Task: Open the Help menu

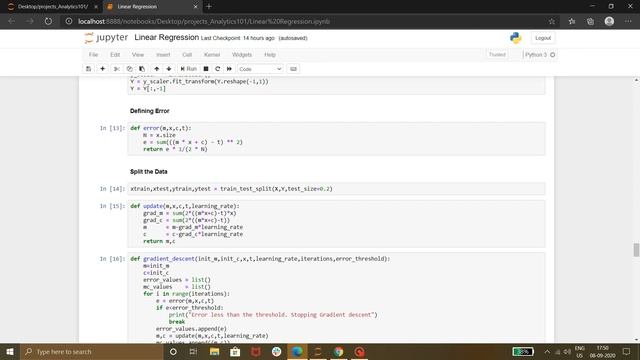Action: 270,55
